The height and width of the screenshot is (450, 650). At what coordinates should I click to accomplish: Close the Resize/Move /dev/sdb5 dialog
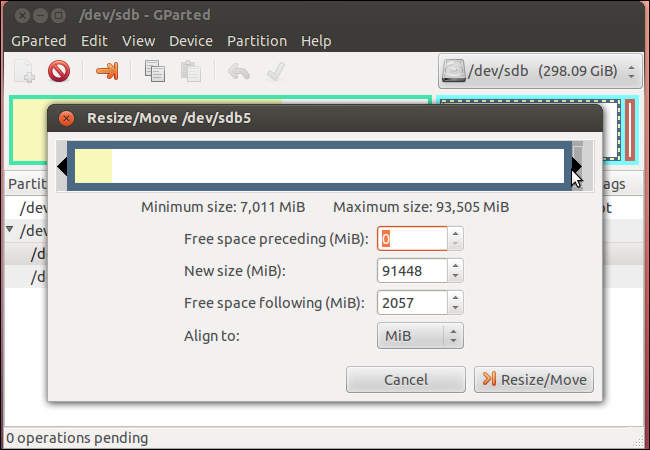pos(66,119)
